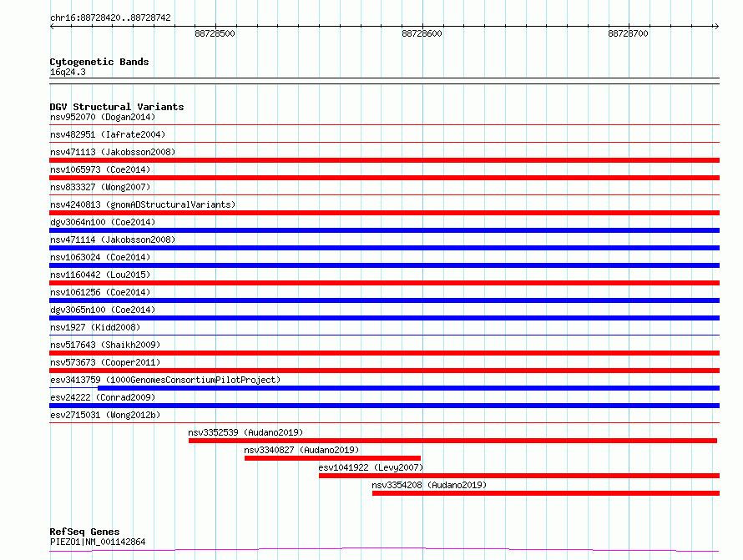Click the DGV Structural Variants track title
Image resolution: width=743 pixels, height=560 pixels.
coord(117,107)
